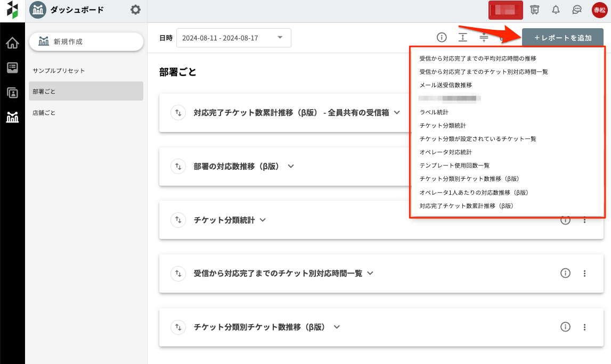Open the notifications bell
Image resolution: width=611 pixels, height=364 pixels.
556,10
